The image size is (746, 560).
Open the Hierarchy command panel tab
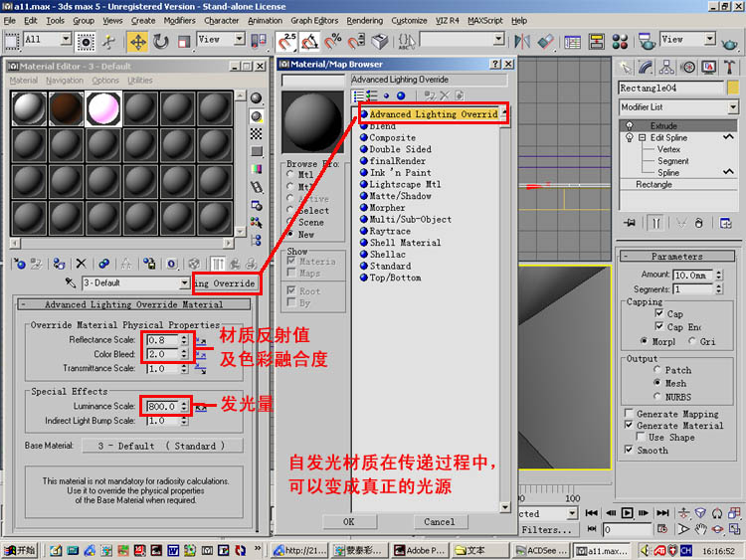tap(666, 68)
